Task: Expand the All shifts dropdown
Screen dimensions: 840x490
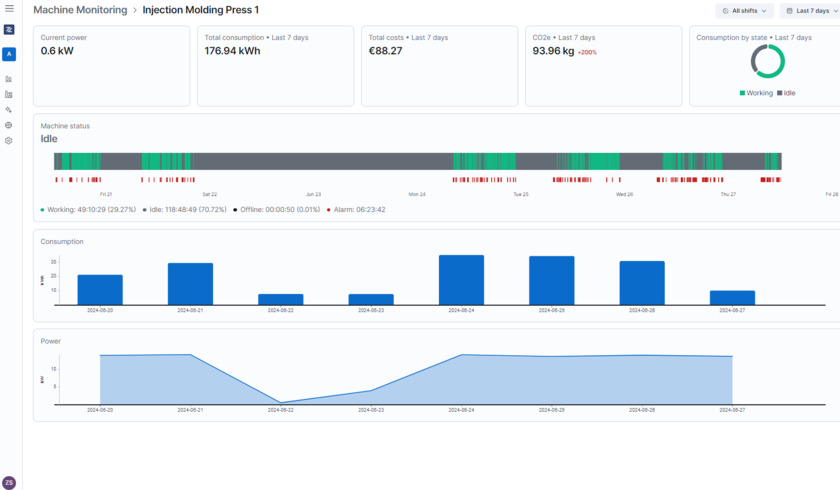Action: (x=744, y=11)
